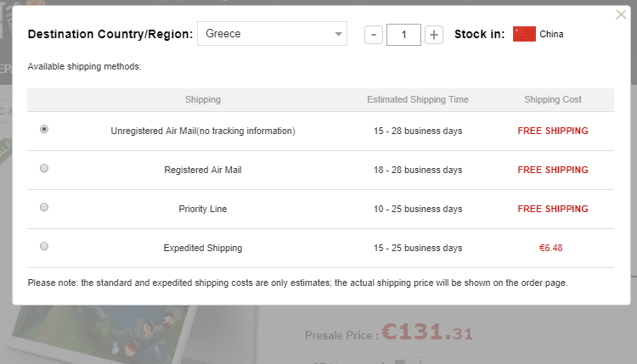Click the Shipping Cost column header
The width and height of the screenshot is (637, 364).
(552, 99)
